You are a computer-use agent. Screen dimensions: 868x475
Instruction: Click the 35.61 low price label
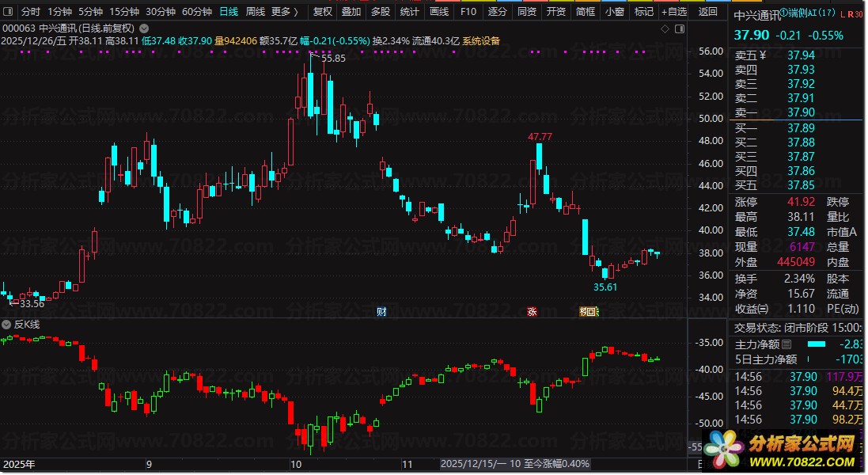click(x=605, y=287)
